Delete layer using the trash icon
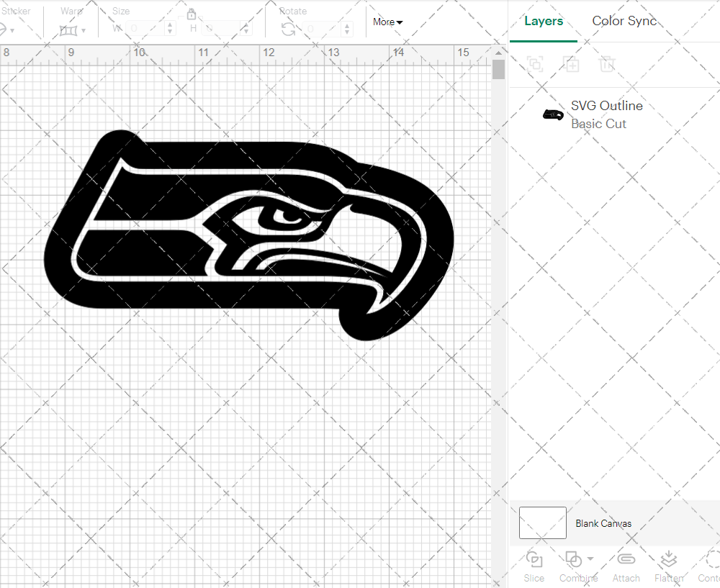The height and width of the screenshot is (588, 720). [607, 64]
